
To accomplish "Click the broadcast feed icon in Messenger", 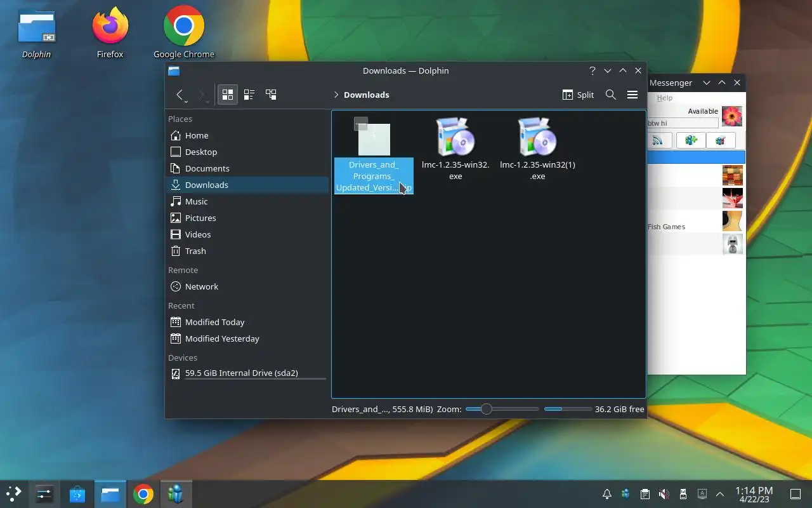I will coord(659,140).
